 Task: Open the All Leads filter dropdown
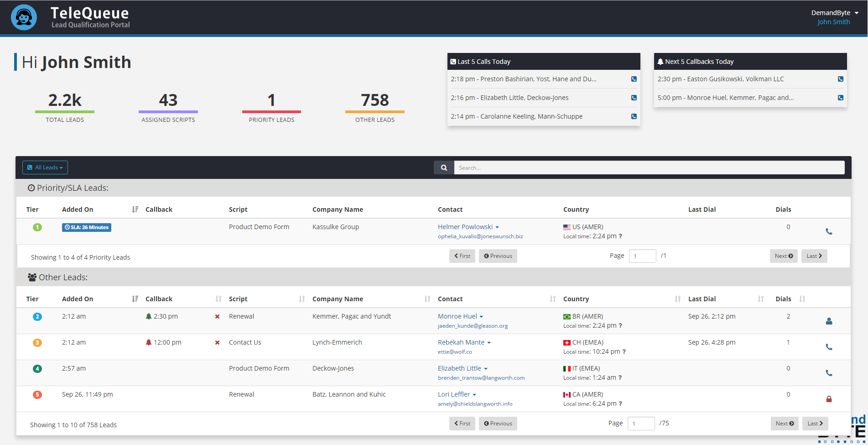coord(45,168)
